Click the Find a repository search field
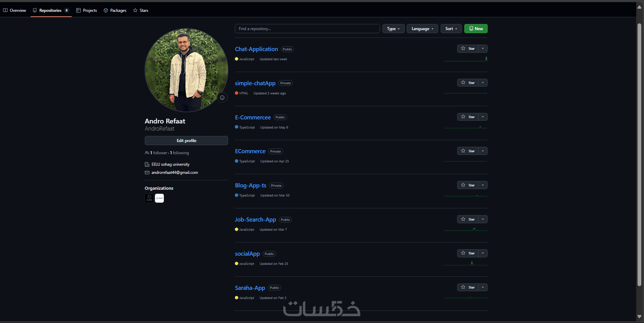The image size is (644, 323). (x=307, y=29)
